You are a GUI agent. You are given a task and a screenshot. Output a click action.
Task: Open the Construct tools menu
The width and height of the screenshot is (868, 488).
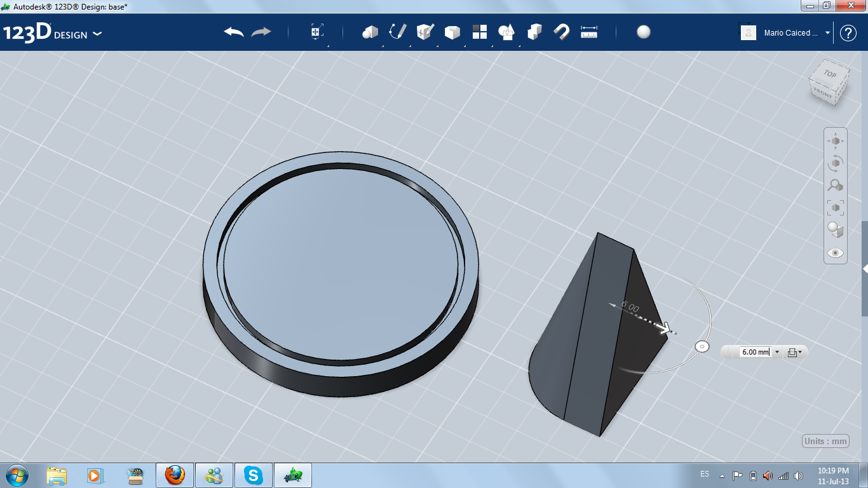pyautogui.click(x=425, y=32)
